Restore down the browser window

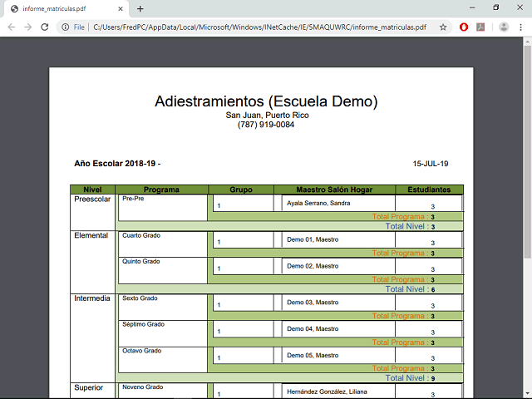point(496,7)
